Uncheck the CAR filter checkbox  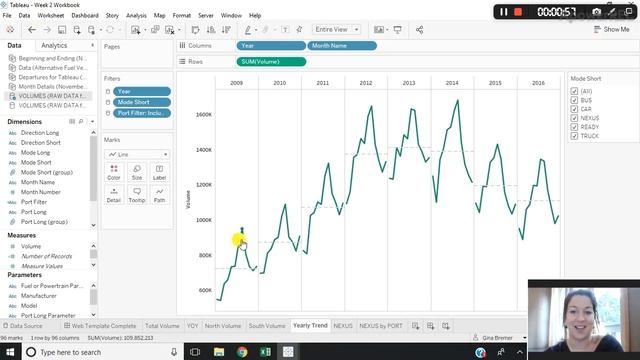574,109
